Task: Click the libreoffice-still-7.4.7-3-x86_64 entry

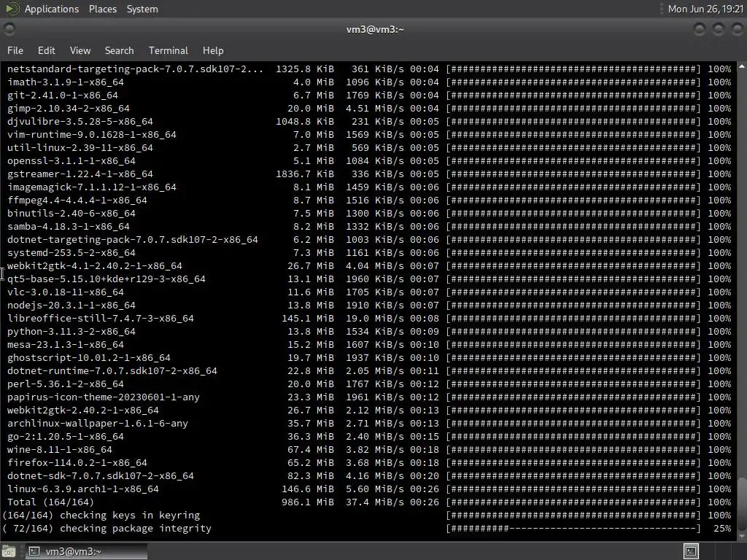Action: [x=101, y=319]
